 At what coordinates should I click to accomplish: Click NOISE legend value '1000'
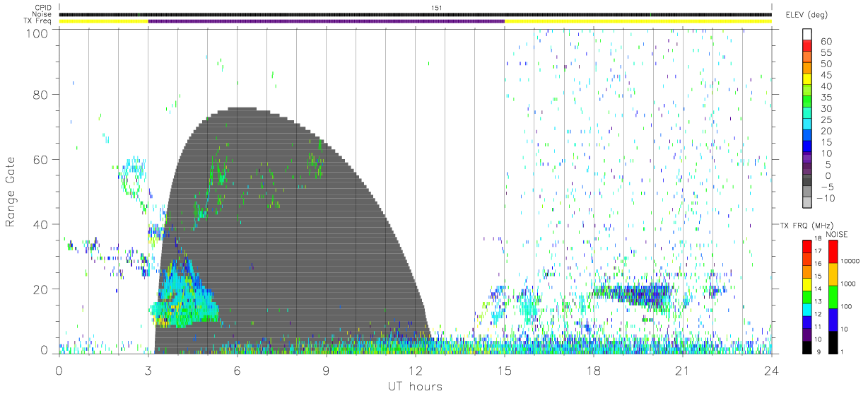pos(848,284)
